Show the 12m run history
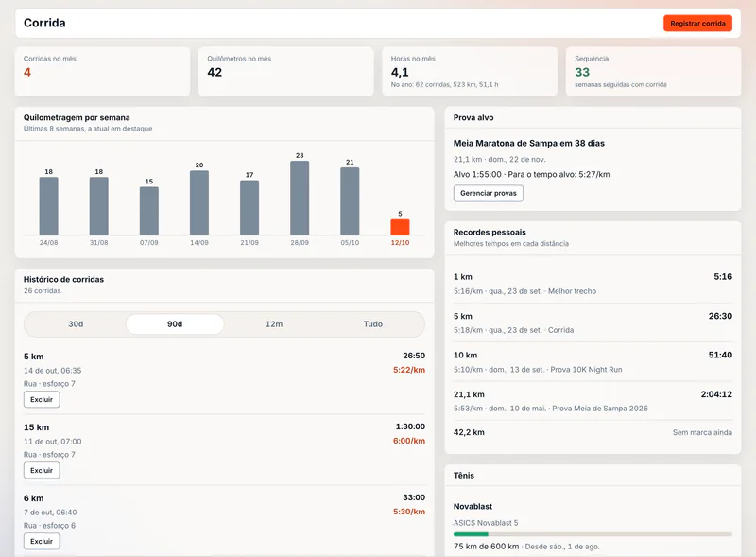 tap(274, 323)
